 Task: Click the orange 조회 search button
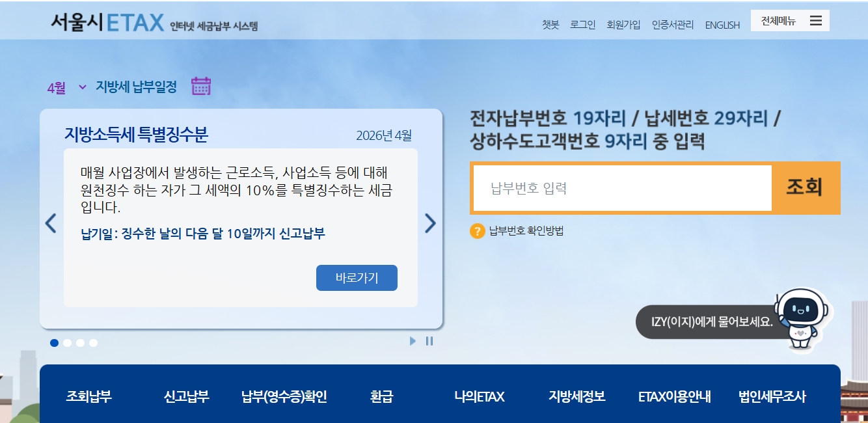pyautogui.click(x=804, y=188)
